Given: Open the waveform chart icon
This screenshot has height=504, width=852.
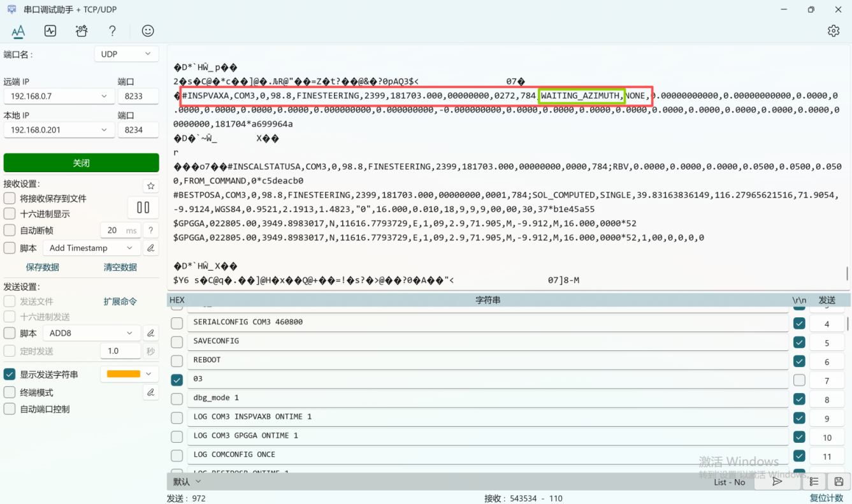Looking at the screenshot, I should click(x=50, y=31).
